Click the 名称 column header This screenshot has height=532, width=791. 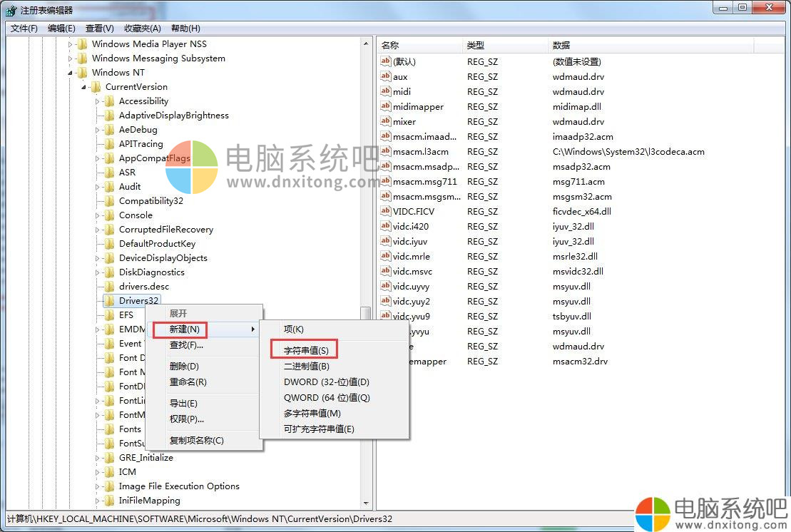390,45
